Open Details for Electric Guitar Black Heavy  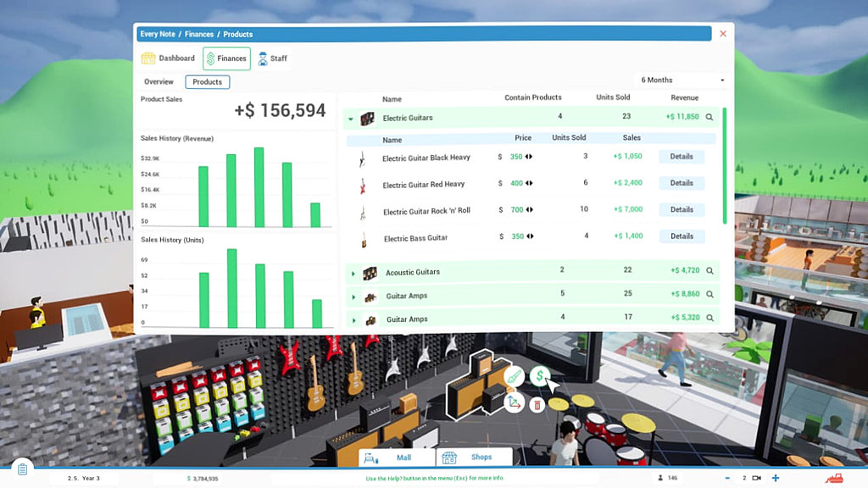[x=682, y=157]
